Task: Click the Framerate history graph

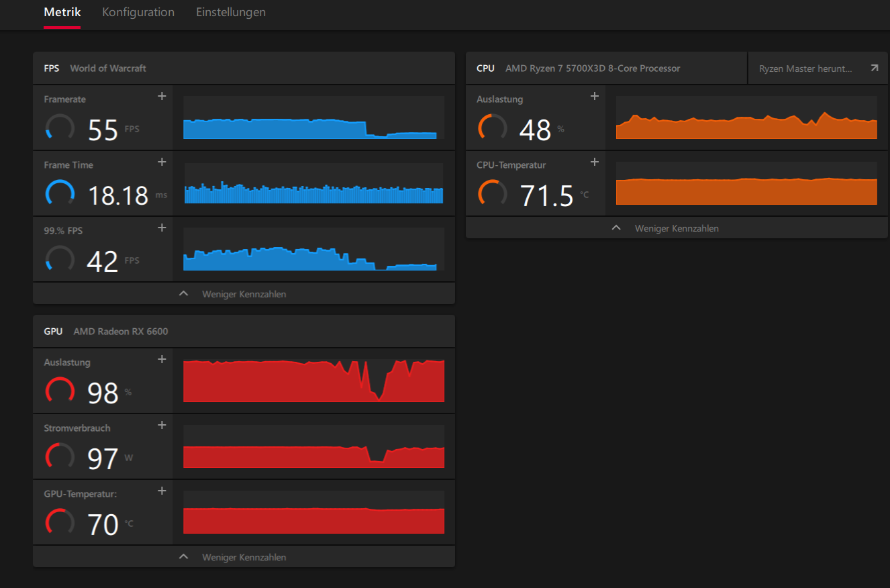Action: pyautogui.click(x=313, y=117)
